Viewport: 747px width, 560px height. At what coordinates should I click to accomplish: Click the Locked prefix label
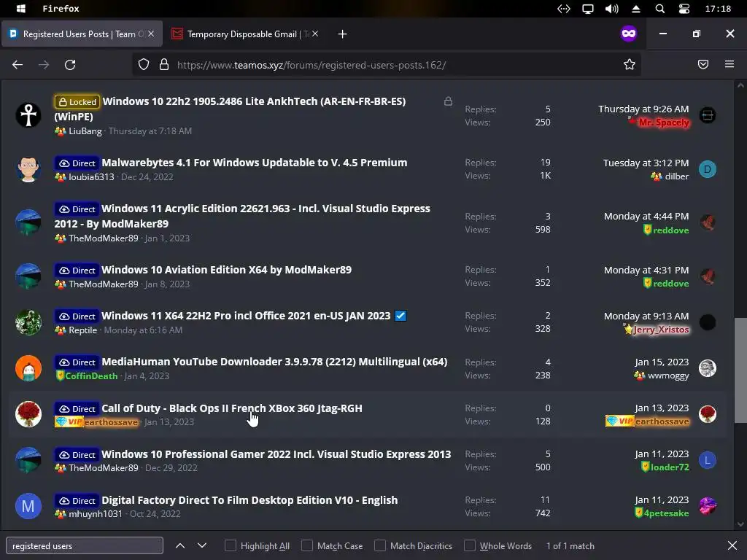[x=77, y=101]
